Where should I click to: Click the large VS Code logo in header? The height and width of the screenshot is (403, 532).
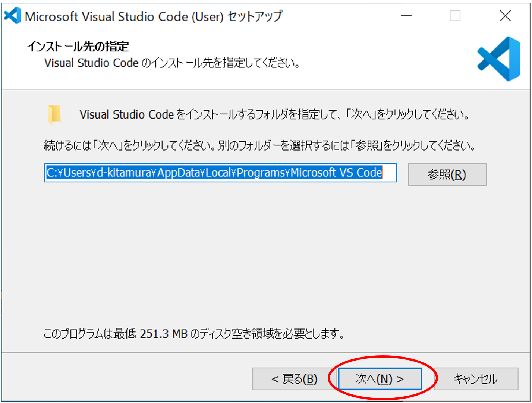(499, 59)
